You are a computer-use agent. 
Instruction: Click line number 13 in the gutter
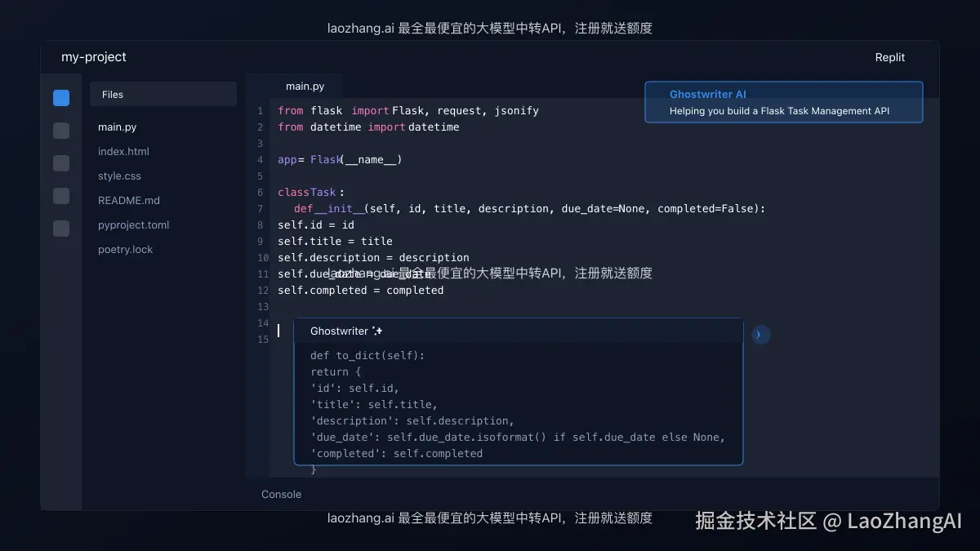(x=262, y=306)
